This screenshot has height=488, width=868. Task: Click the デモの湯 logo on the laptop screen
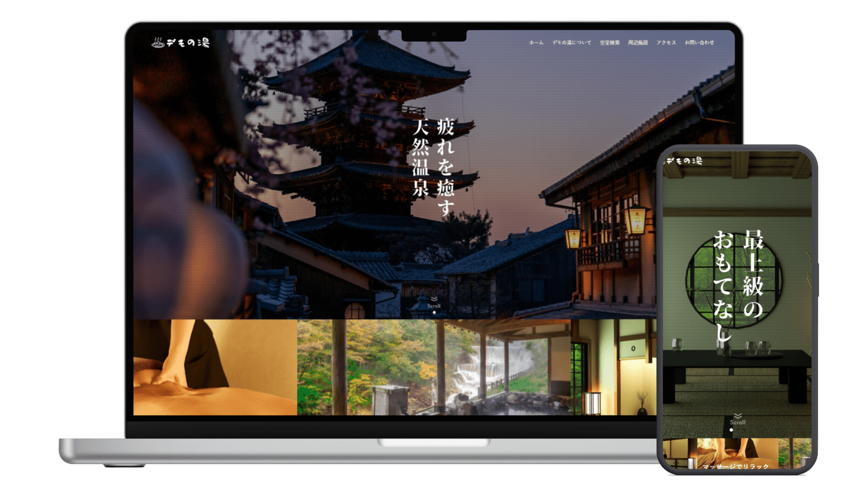click(x=180, y=42)
